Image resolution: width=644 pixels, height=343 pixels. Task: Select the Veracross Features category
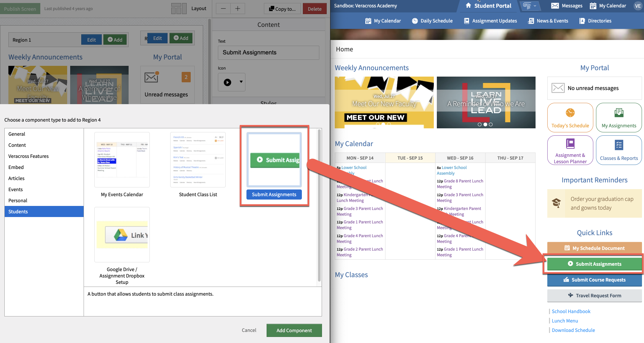(29, 156)
